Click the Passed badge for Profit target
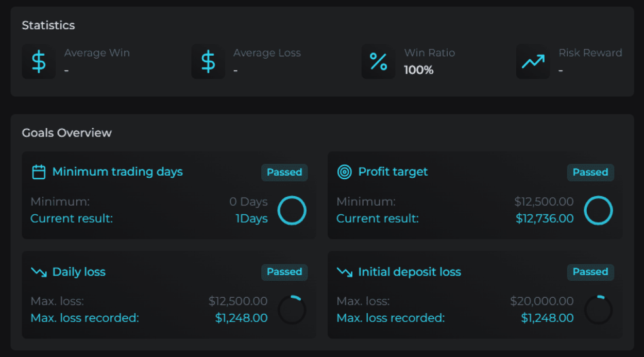 (x=590, y=173)
